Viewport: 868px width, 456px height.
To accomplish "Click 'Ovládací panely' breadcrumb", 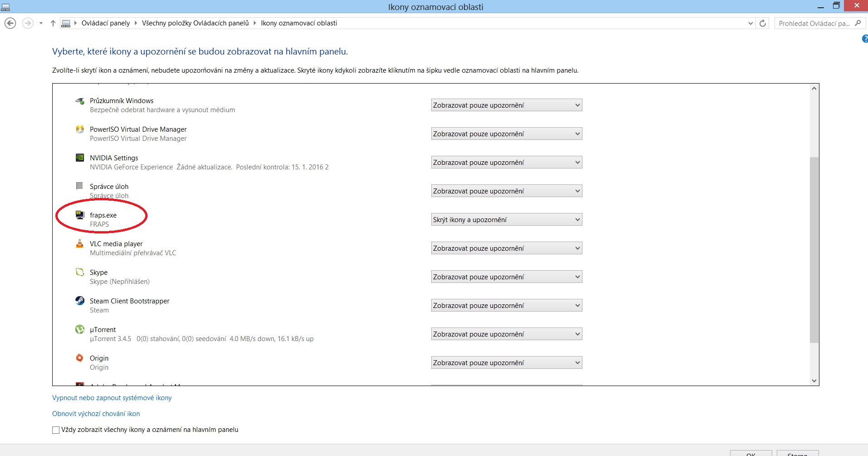I will pyautogui.click(x=105, y=23).
